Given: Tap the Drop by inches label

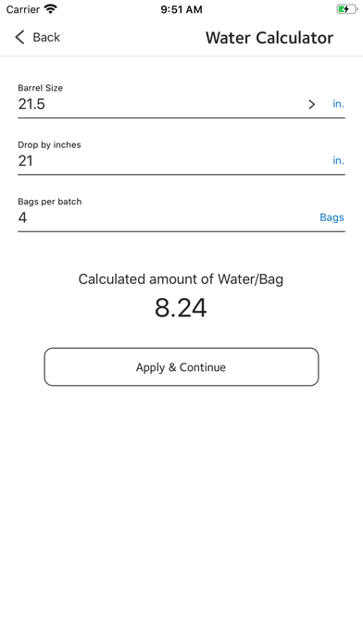Looking at the screenshot, I should pyautogui.click(x=49, y=145).
